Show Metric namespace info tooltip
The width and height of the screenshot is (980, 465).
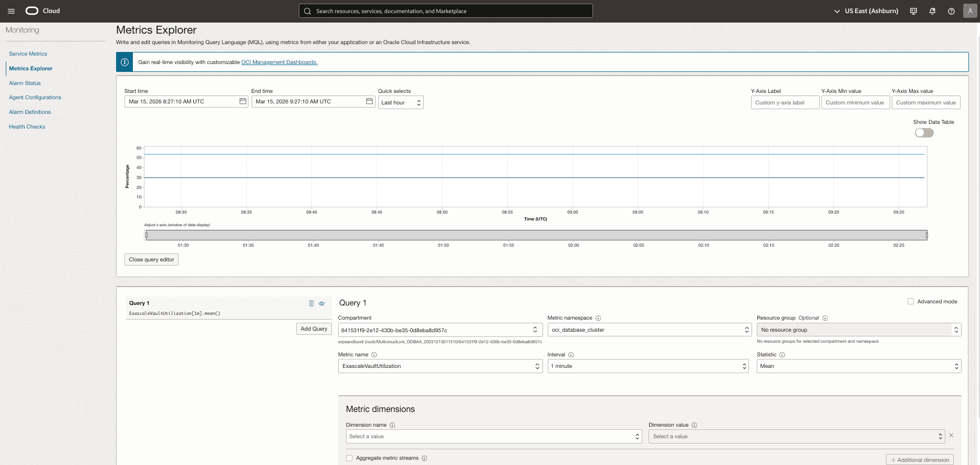pyautogui.click(x=598, y=318)
